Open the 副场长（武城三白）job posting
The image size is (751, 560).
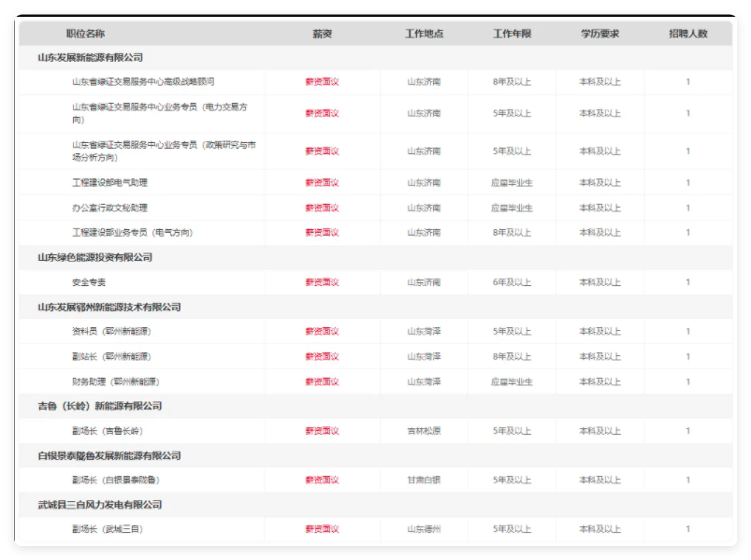pyautogui.click(x=108, y=529)
